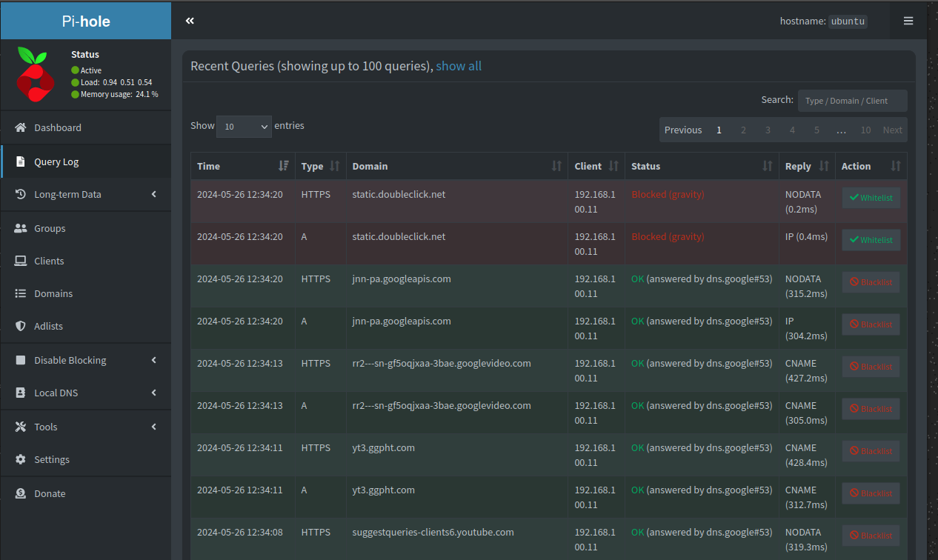The height and width of the screenshot is (560, 938).
Task: Click the Clients laptop icon
Action: (x=21, y=261)
